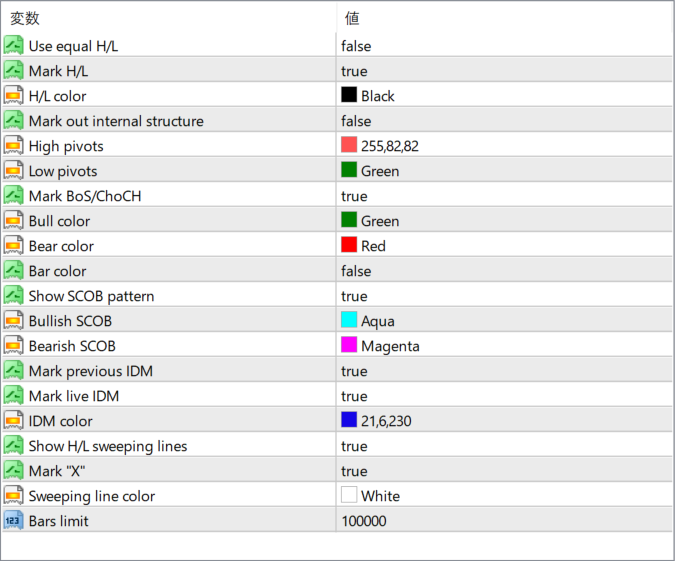Select the Mark live IDM variable name
The width and height of the screenshot is (675, 561).
[x=74, y=396]
